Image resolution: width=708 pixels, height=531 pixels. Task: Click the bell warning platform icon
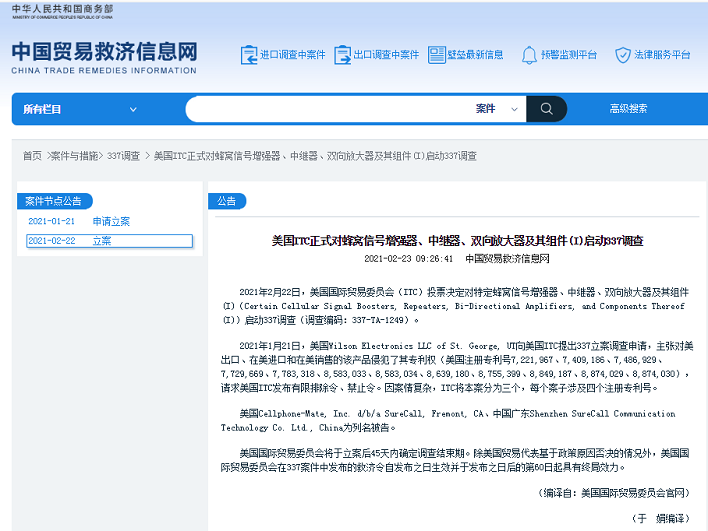click(529, 55)
